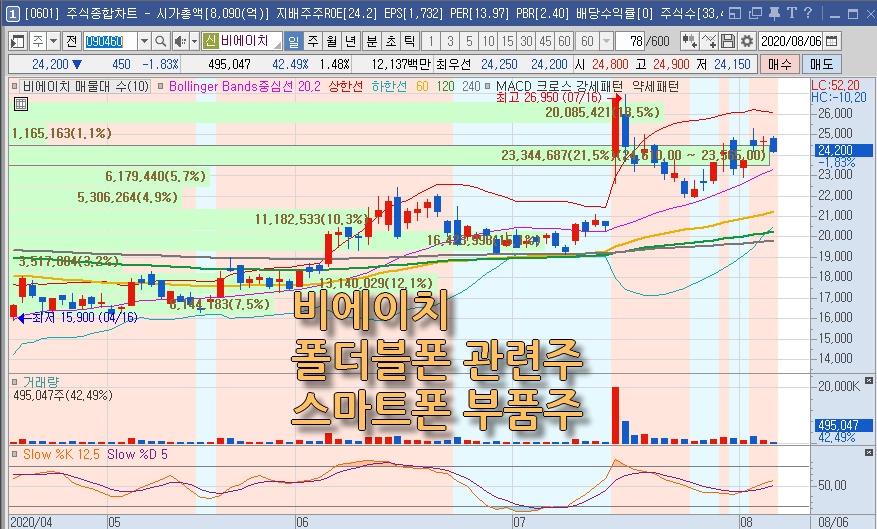The image size is (877, 529).
Task: Toggle the left side panel icon
Action: pos(18,41)
